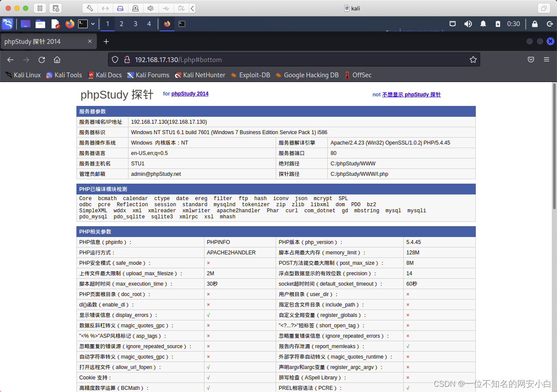Open the panel clock showing 0:30
The image size is (557, 392).
(x=514, y=24)
